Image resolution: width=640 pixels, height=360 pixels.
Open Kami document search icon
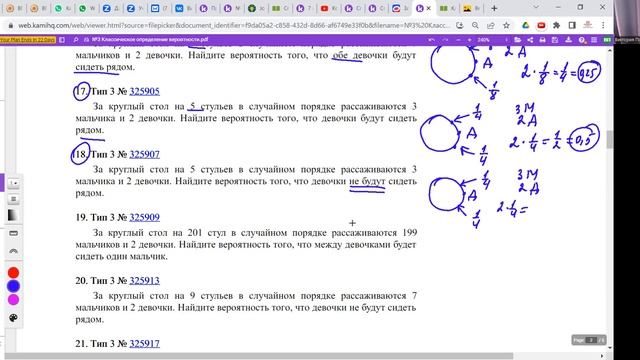click(x=76, y=40)
